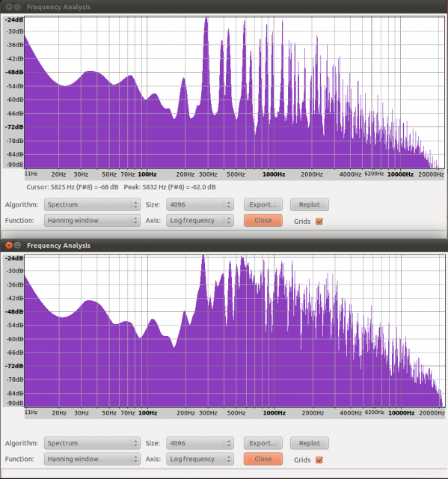Click the orange Close button in upper window

[x=263, y=221]
